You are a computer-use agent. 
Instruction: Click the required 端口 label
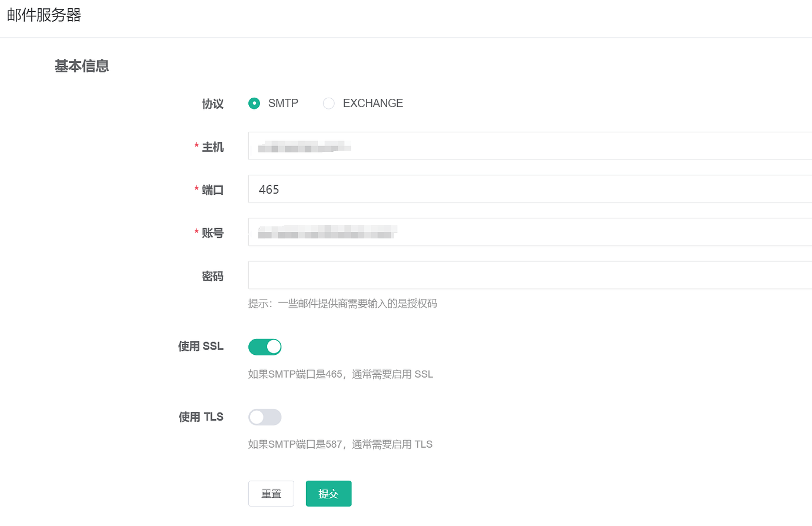coord(212,190)
